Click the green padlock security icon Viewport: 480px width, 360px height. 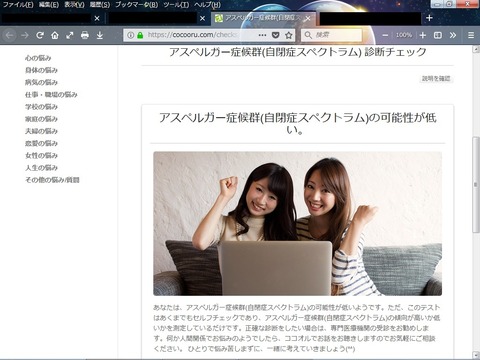coord(140,35)
